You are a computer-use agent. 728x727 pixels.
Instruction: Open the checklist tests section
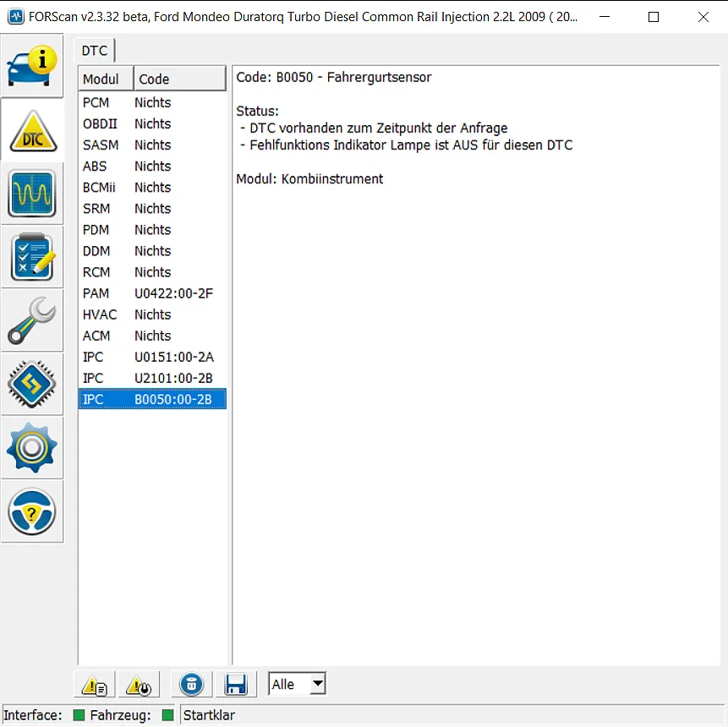point(32,257)
